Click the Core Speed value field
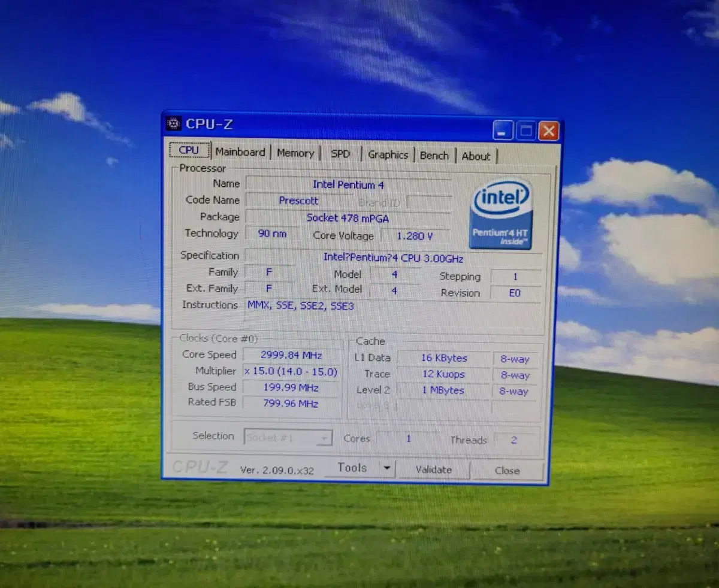The width and height of the screenshot is (719, 588). click(292, 355)
